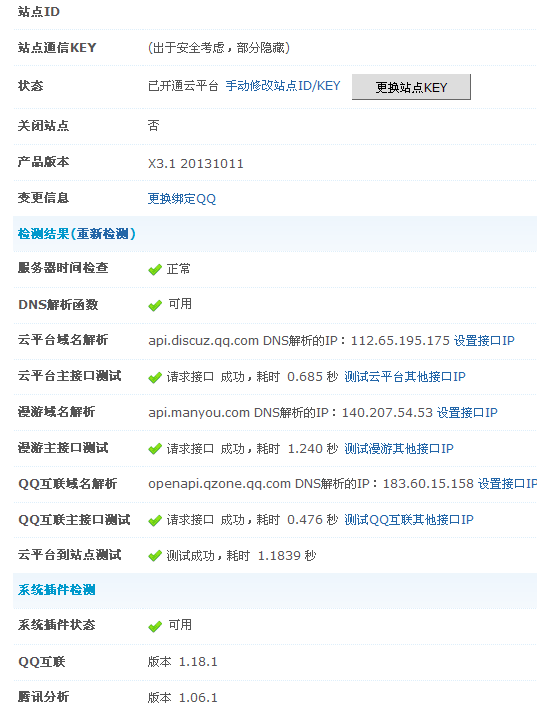This screenshot has width=537, height=714.
Task: Click 设置接口IP for api.discuz.qq.com
Action: (x=484, y=341)
